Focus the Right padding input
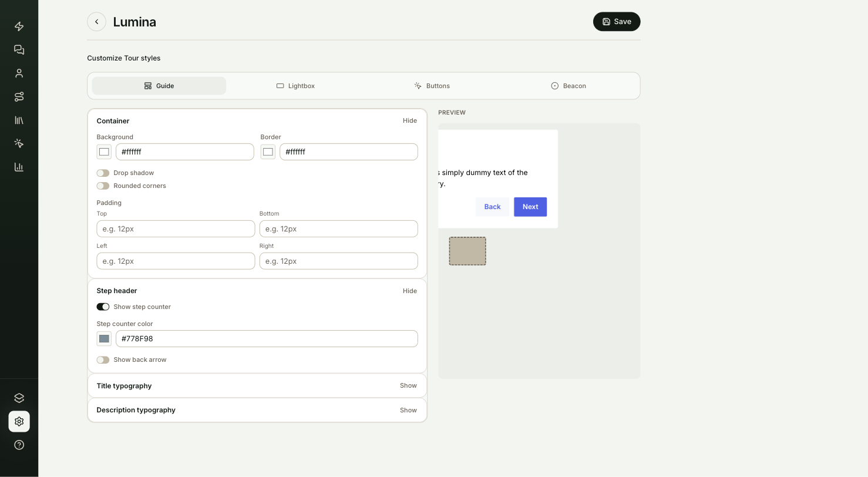Viewport: 868px width, 477px height. (x=339, y=261)
